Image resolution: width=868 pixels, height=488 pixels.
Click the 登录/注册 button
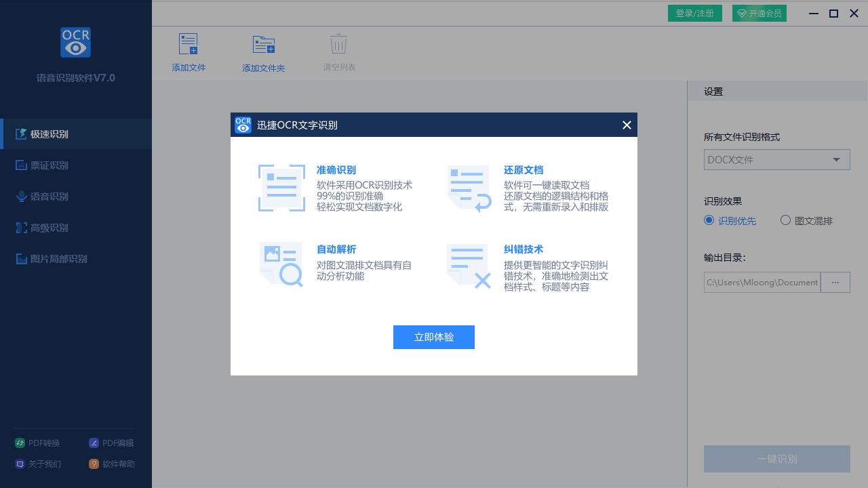pyautogui.click(x=695, y=14)
